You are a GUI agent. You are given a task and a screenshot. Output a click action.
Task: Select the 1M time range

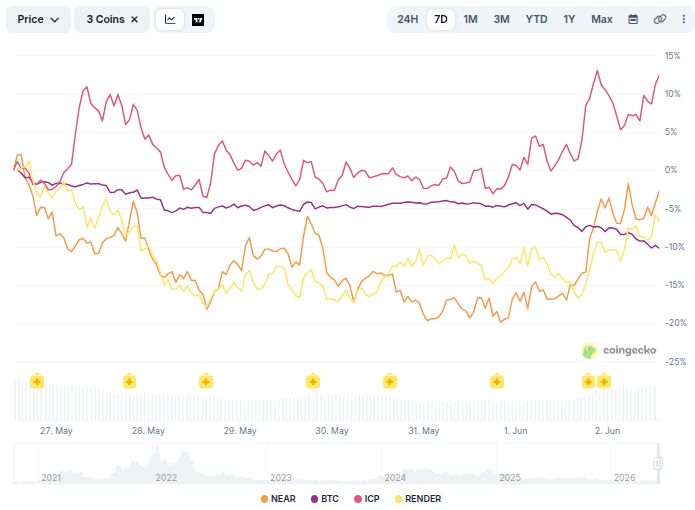point(470,19)
